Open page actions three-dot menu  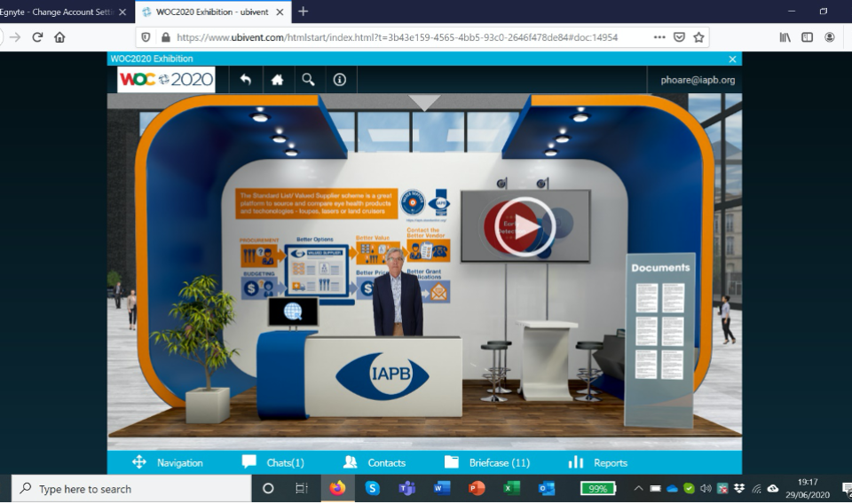659,37
